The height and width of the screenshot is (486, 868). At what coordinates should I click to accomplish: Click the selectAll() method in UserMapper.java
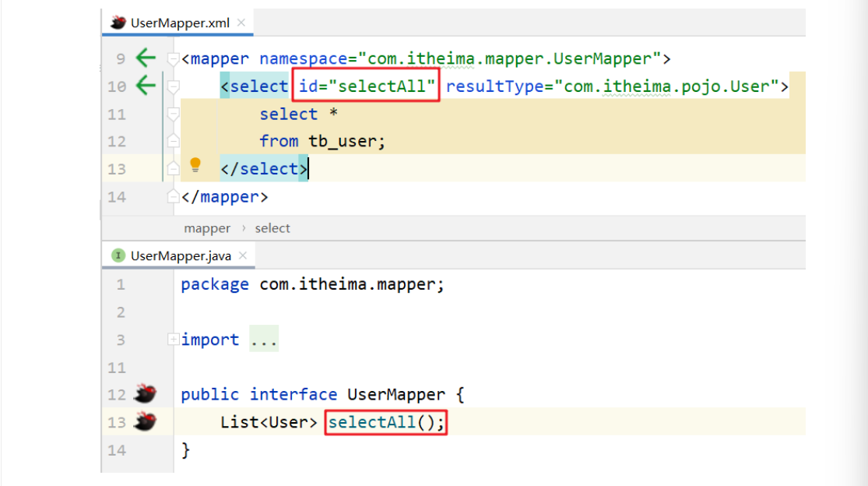tap(386, 422)
